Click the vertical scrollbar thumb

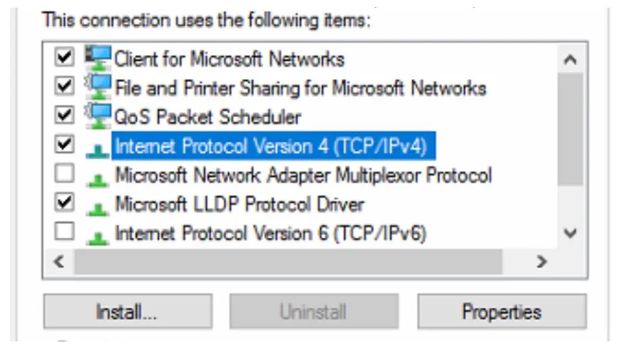tap(570, 131)
